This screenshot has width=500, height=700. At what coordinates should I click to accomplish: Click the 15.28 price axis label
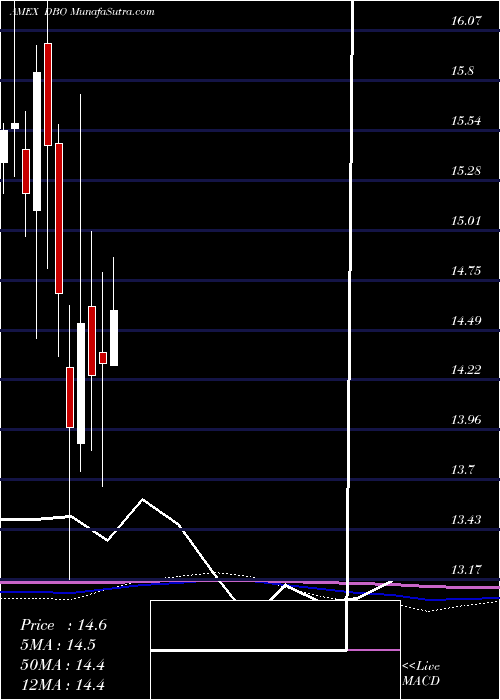pos(467,171)
